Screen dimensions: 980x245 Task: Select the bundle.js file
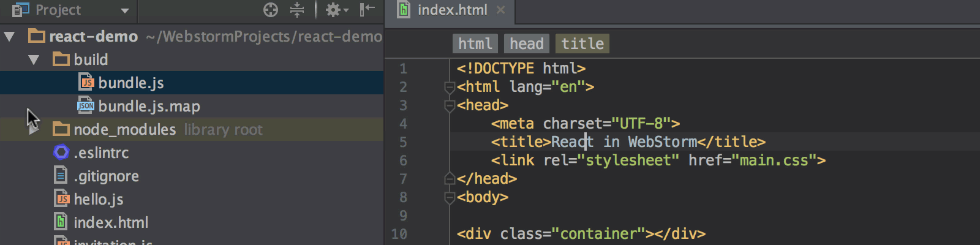coord(192,83)
